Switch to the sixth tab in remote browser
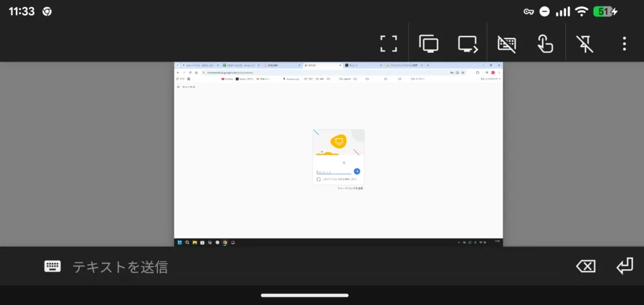Screen dimensions: 644x305 point(404,65)
